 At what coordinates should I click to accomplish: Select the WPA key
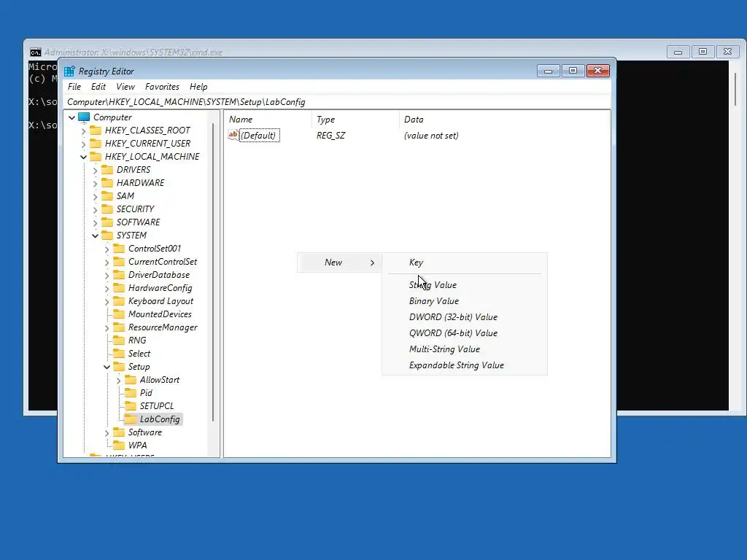138,446
